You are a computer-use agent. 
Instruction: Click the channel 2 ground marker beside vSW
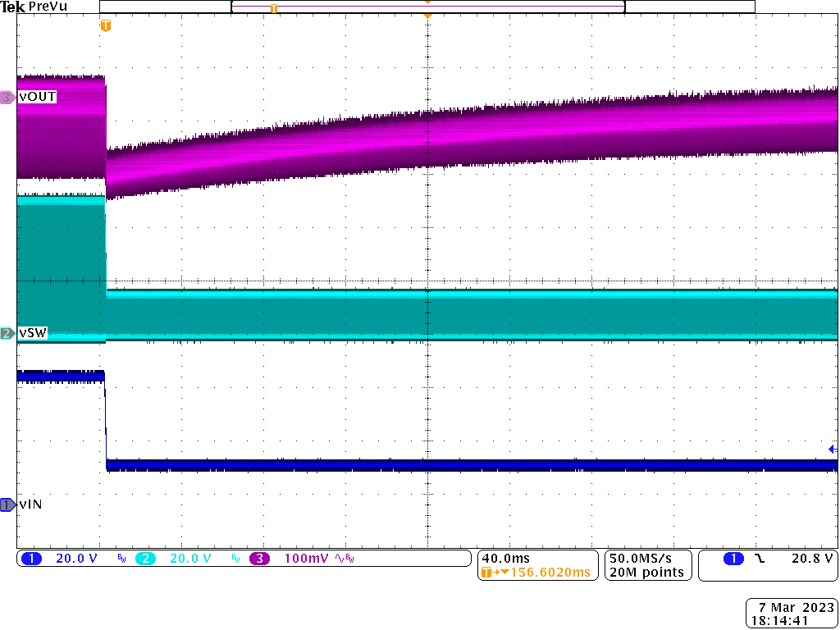[x=7, y=333]
